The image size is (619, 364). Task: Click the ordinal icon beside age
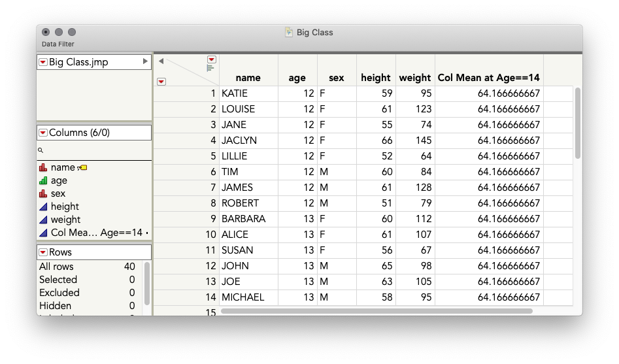43,181
